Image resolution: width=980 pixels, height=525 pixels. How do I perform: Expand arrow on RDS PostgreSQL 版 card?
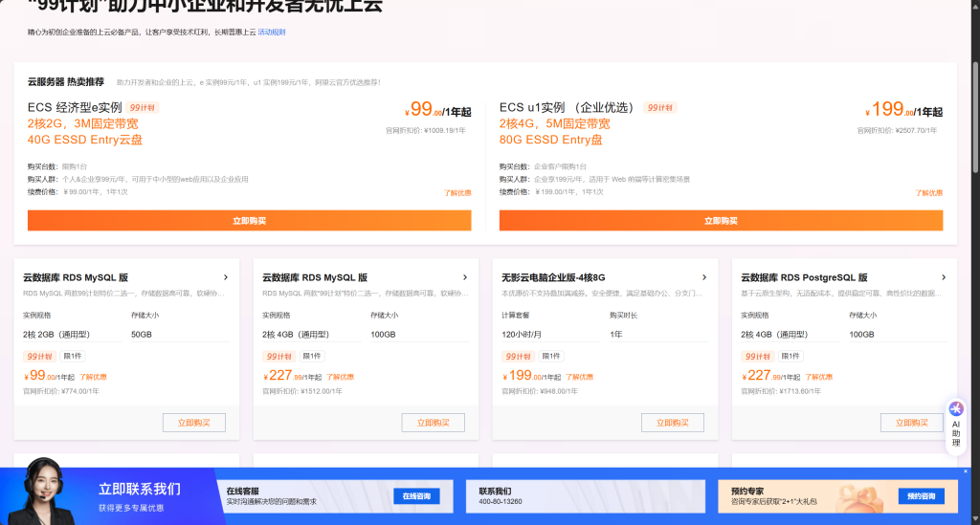pyautogui.click(x=944, y=277)
